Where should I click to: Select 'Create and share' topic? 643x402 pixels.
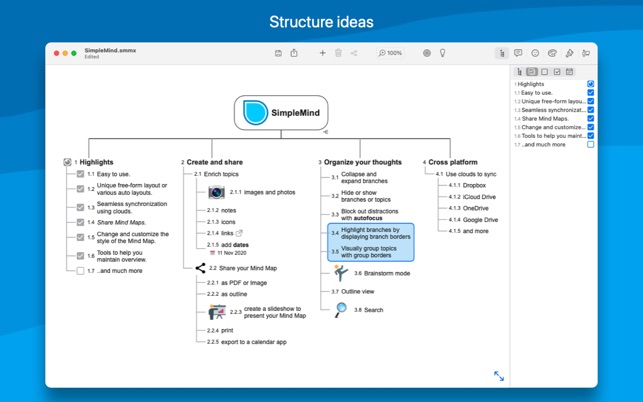[x=214, y=162]
